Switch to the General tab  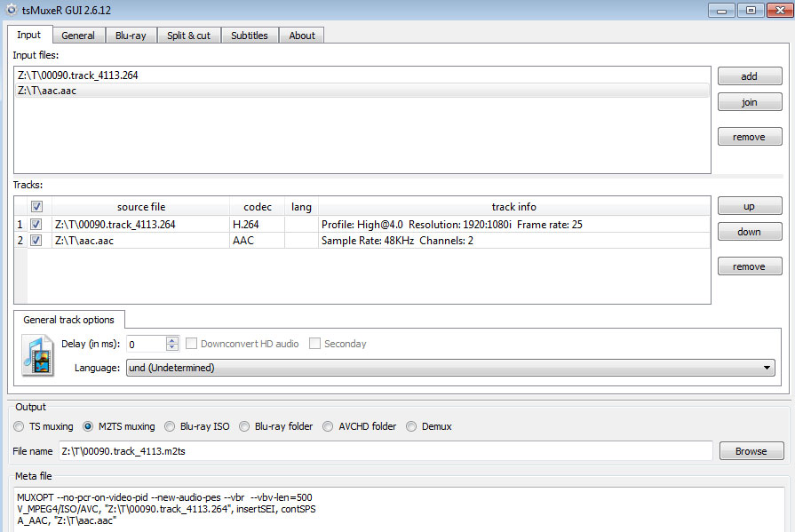(78, 36)
